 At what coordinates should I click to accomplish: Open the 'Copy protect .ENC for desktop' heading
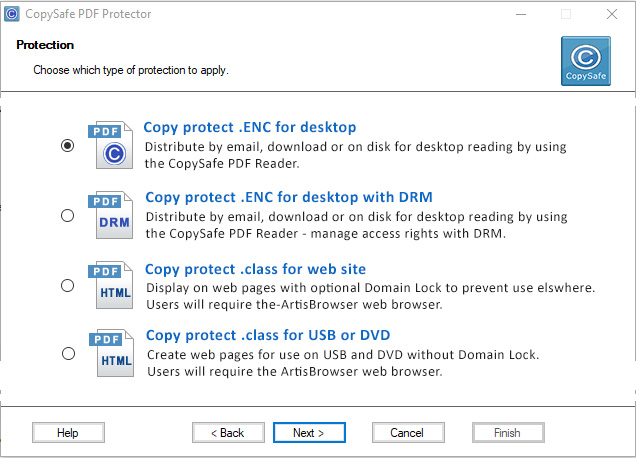pos(250,127)
